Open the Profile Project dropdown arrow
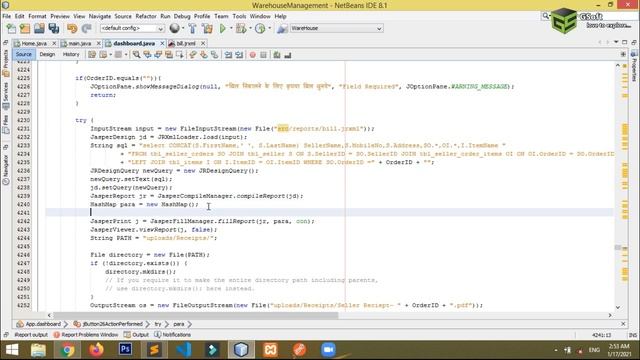Image resolution: width=640 pixels, height=360 pixels. click(x=270, y=29)
